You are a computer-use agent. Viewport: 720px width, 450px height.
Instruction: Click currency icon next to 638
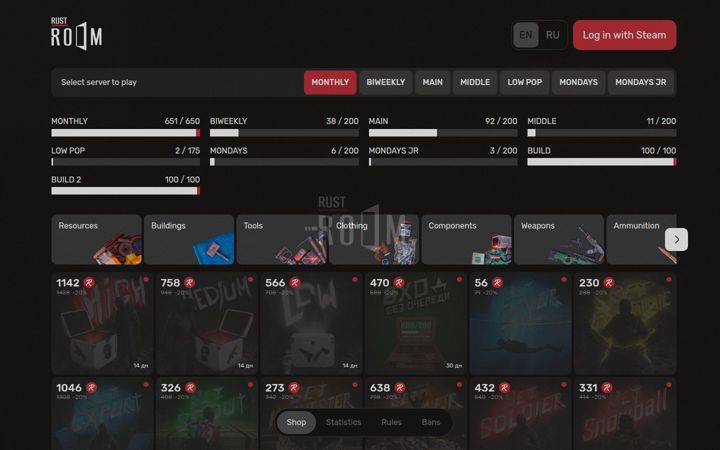(x=400, y=388)
